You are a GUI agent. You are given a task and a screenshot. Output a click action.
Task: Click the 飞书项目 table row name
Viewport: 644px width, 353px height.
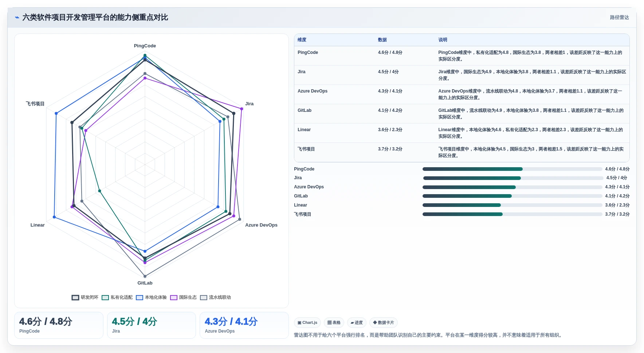point(306,149)
